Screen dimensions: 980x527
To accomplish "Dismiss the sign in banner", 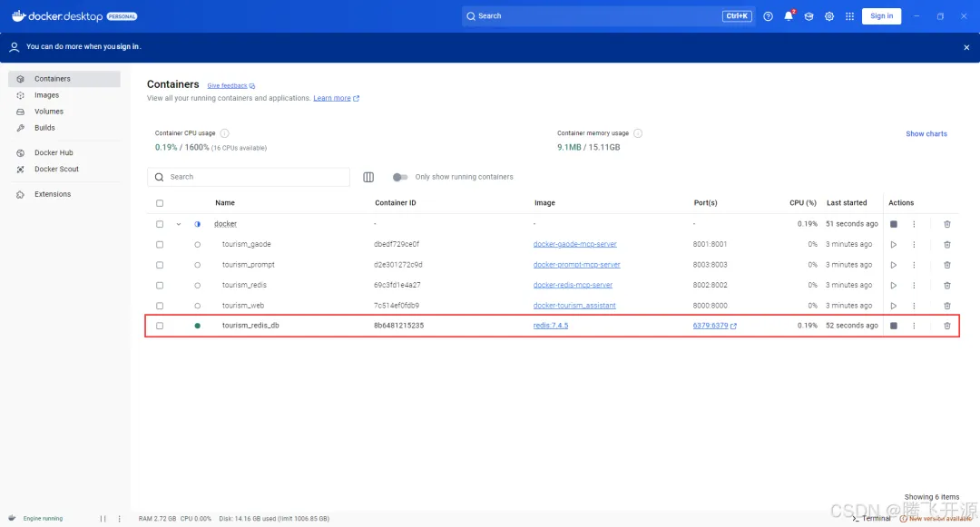I will 966,47.
